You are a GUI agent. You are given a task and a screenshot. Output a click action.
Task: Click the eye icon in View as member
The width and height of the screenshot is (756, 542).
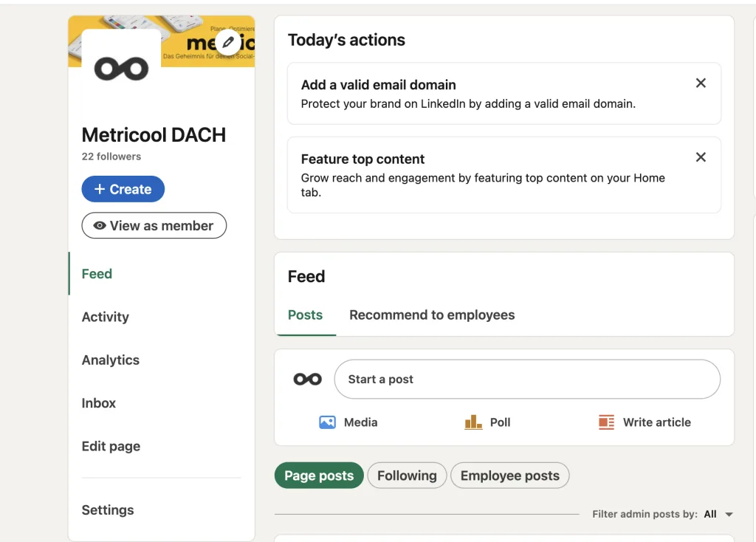point(100,226)
